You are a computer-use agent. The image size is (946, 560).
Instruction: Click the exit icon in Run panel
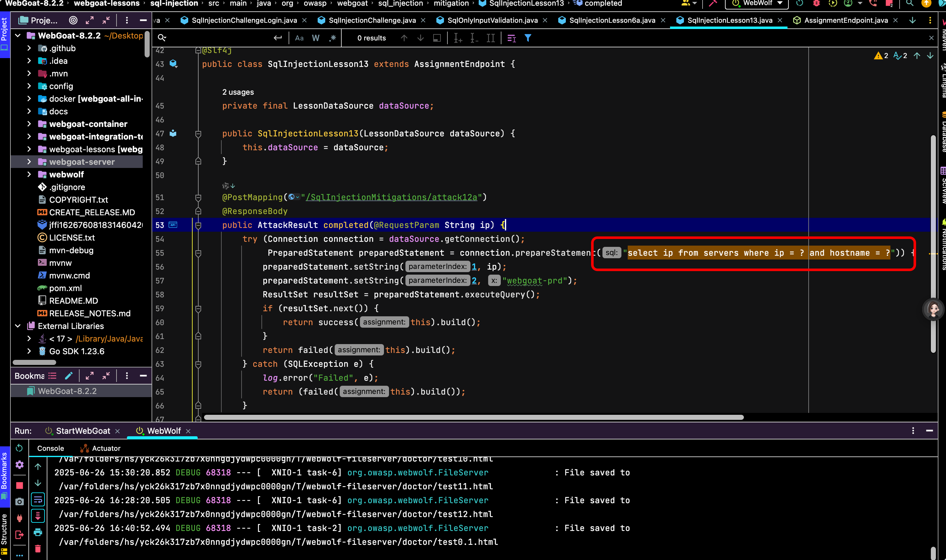(19, 535)
